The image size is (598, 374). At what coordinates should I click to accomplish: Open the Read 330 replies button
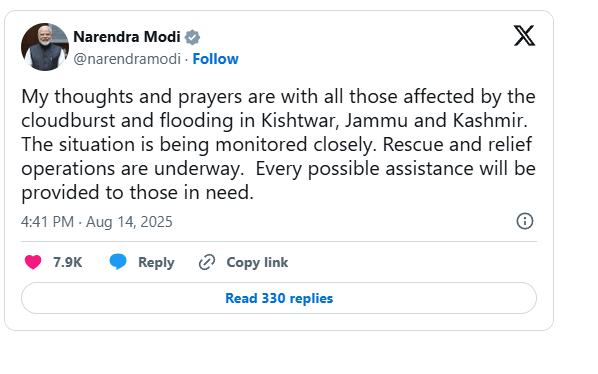point(279,298)
